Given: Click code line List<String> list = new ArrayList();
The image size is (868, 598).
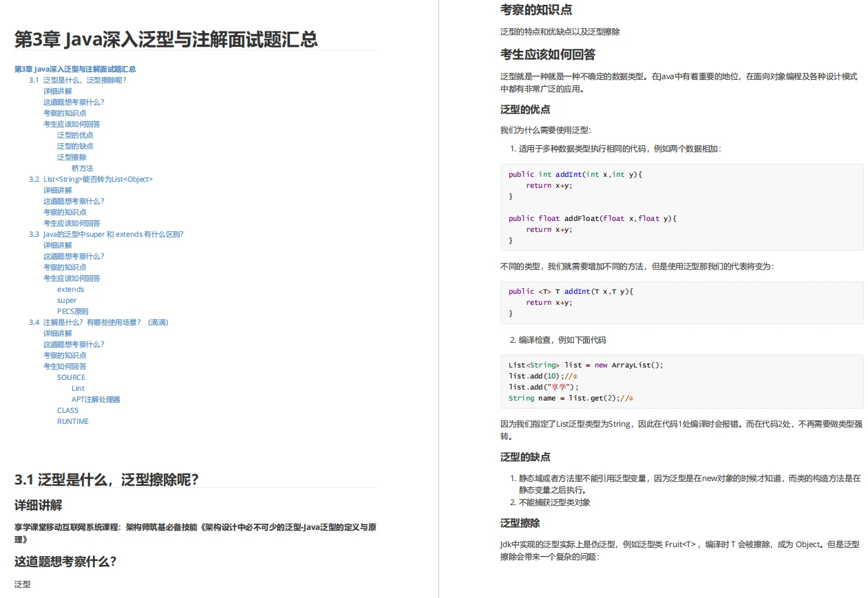Looking at the screenshot, I should tap(586, 365).
